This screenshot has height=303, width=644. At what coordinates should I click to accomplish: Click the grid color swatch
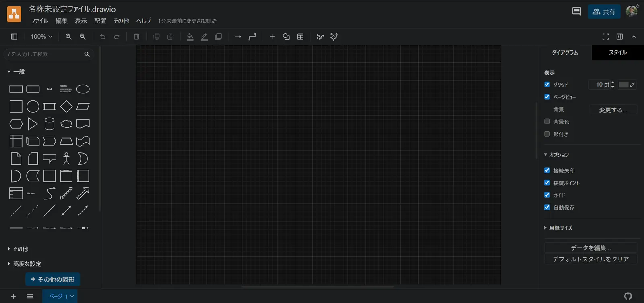tap(623, 85)
